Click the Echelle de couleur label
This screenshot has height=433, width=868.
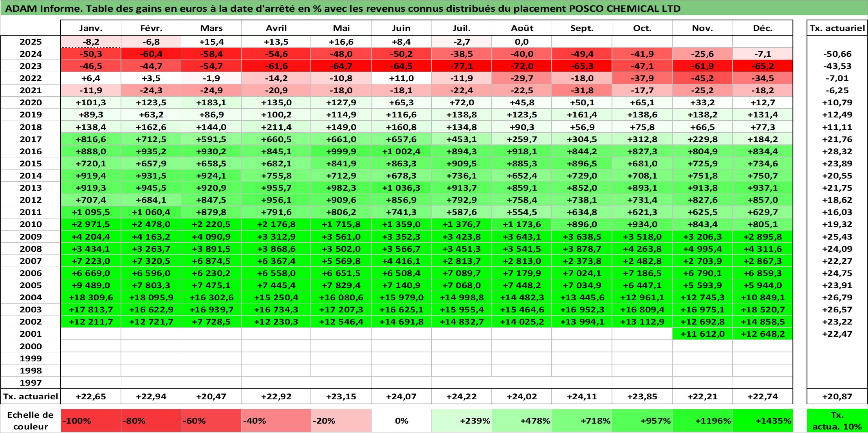(x=31, y=421)
